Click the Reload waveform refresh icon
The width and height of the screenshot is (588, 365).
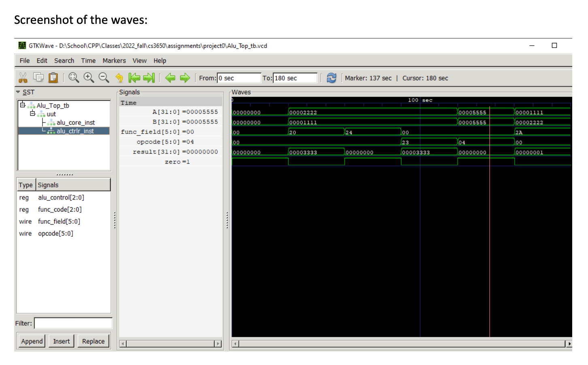click(x=332, y=78)
